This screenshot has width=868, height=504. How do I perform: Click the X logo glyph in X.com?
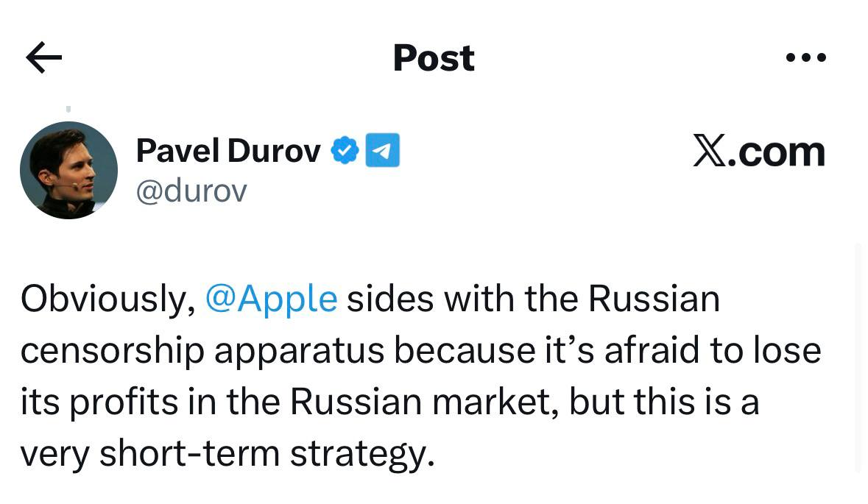pos(710,151)
